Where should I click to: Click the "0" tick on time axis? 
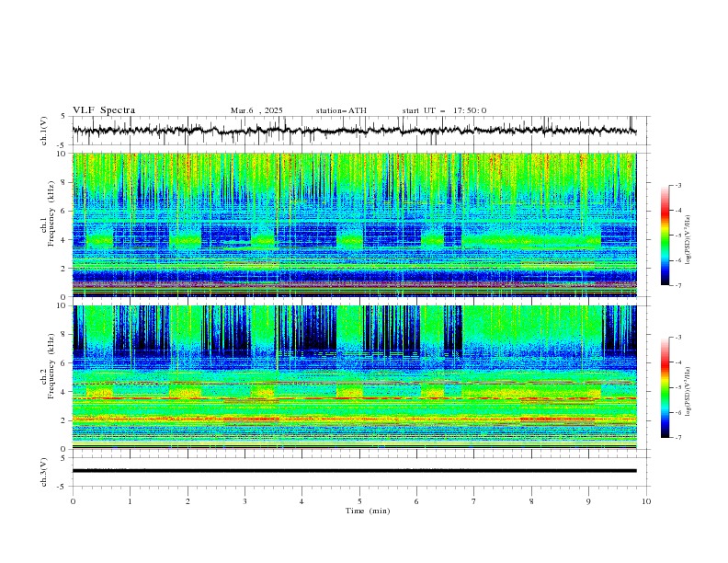point(73,501)
